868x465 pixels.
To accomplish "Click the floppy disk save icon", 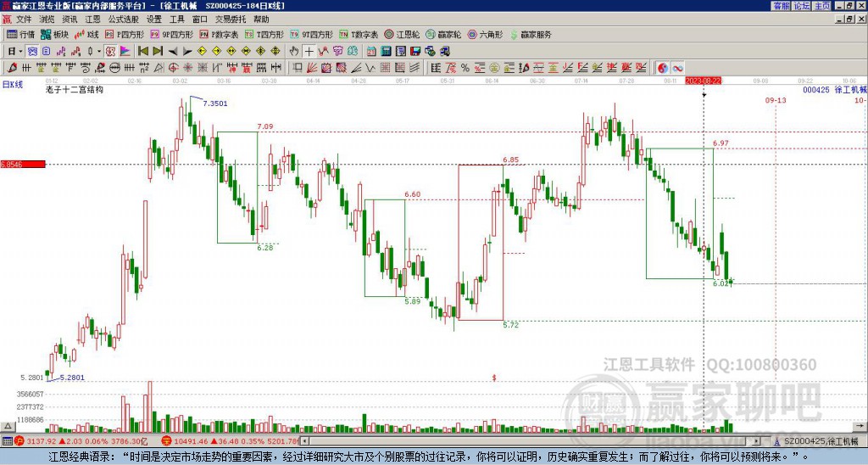I will point(415,51).
